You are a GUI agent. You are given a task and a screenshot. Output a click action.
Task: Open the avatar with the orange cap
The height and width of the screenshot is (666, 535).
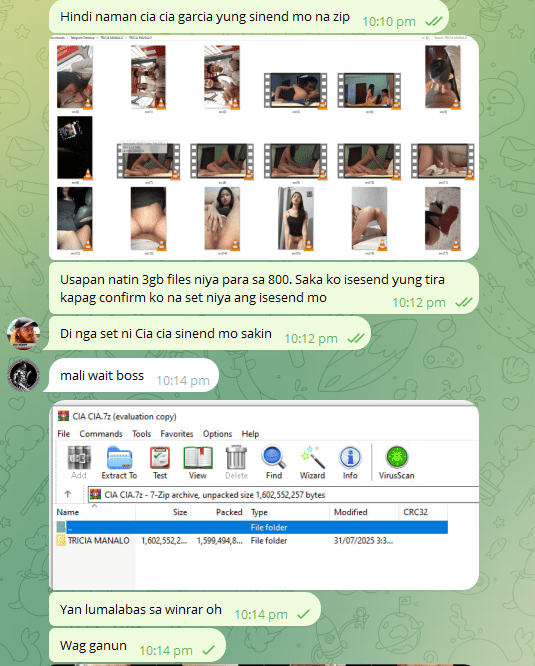click(23, 333)
